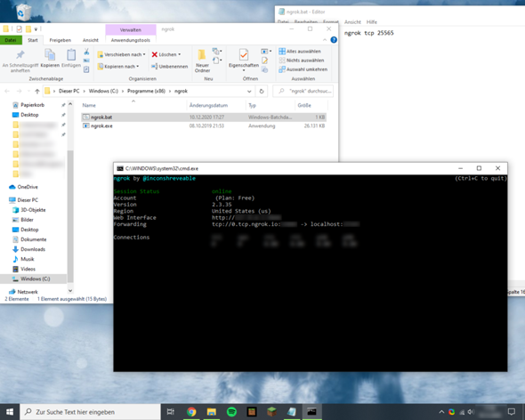This screenshot has width=525, height=420.
Task: Click the cmd terminal taskbar icon
Action: tap(311, 412)
